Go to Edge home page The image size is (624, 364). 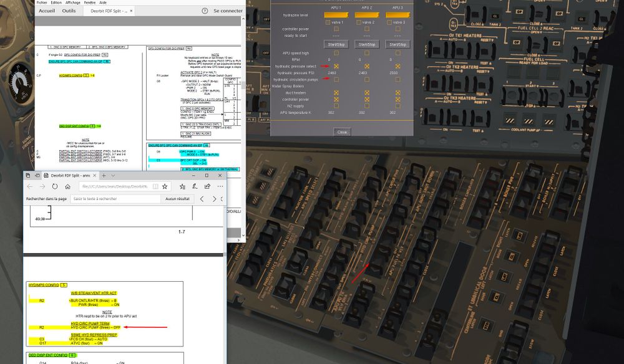[x=67, y=186]
